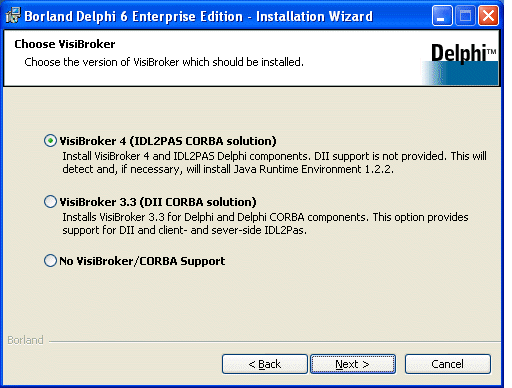This screenshot has height=388, width=512.
Task: Select the VisiBroker 4 radio button
Action: (x=50, y=141)
